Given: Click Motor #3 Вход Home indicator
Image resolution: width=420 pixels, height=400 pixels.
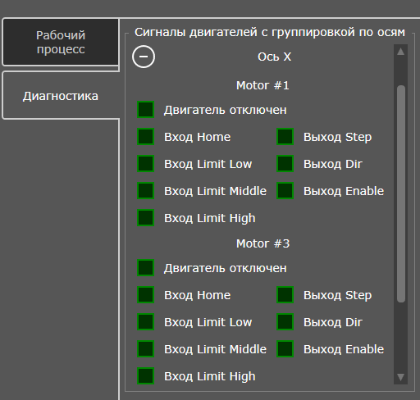Looking at the screenshot, I should [146, 295].
